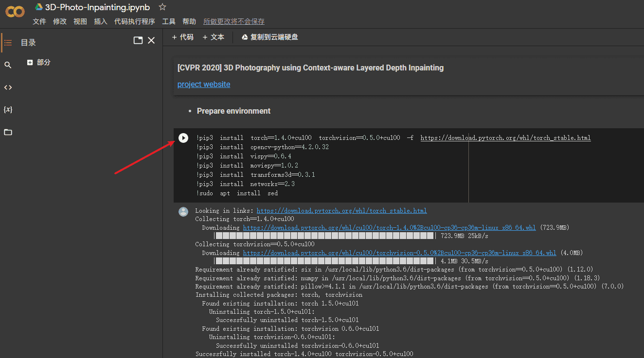This screenshot has width=644, height=358.
Task: Click the 目录 panel title
Action: (x=28, y=43)
